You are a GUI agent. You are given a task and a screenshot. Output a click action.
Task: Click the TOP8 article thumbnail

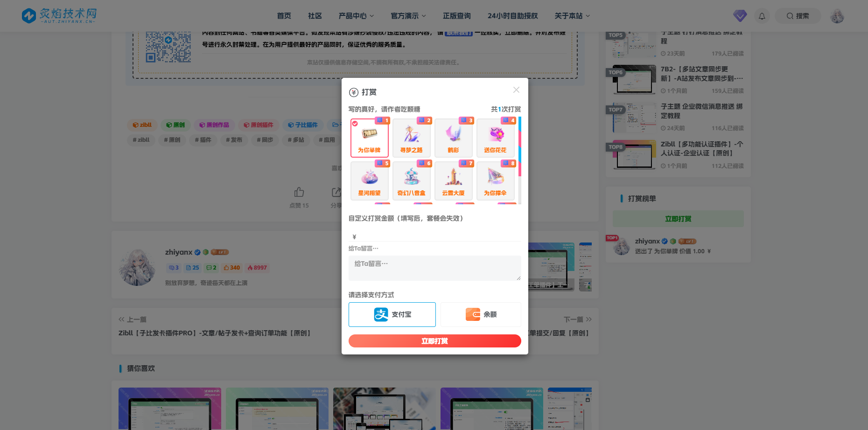tap(635, 154)
